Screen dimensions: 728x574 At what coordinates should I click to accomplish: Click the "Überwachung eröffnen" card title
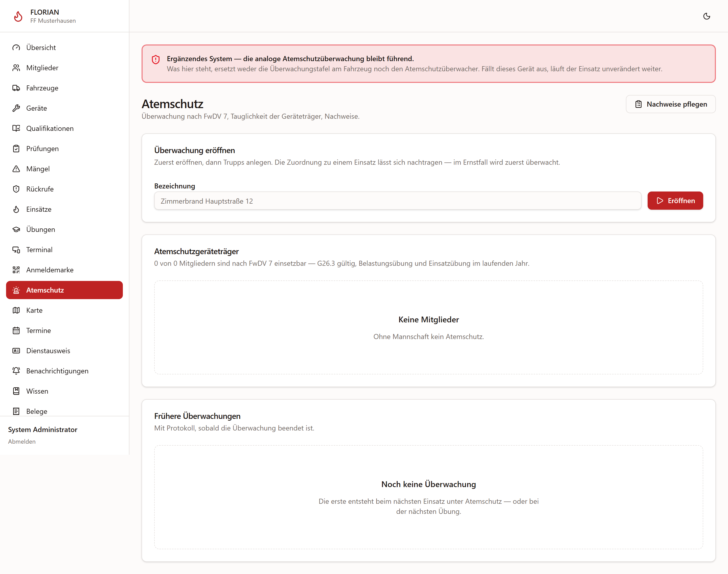[x=194, y=150]
